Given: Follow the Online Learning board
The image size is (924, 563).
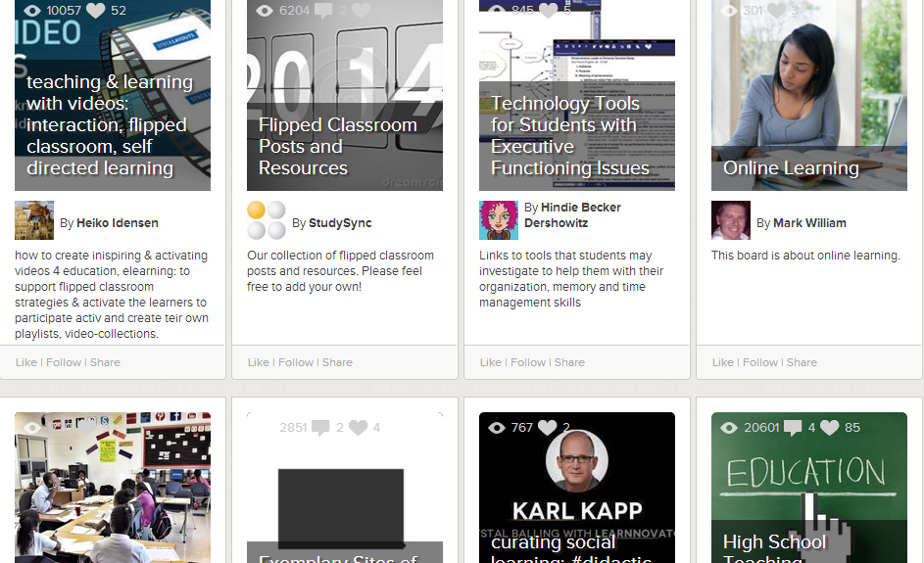Looking at the screenshot, I should [x=760, y=362].
